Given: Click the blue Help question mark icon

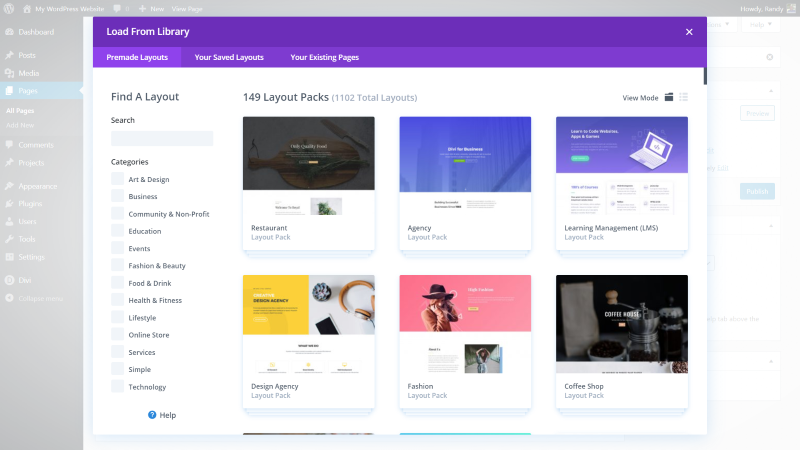Looking at the screenshot, I should click(x=152, y=415).
